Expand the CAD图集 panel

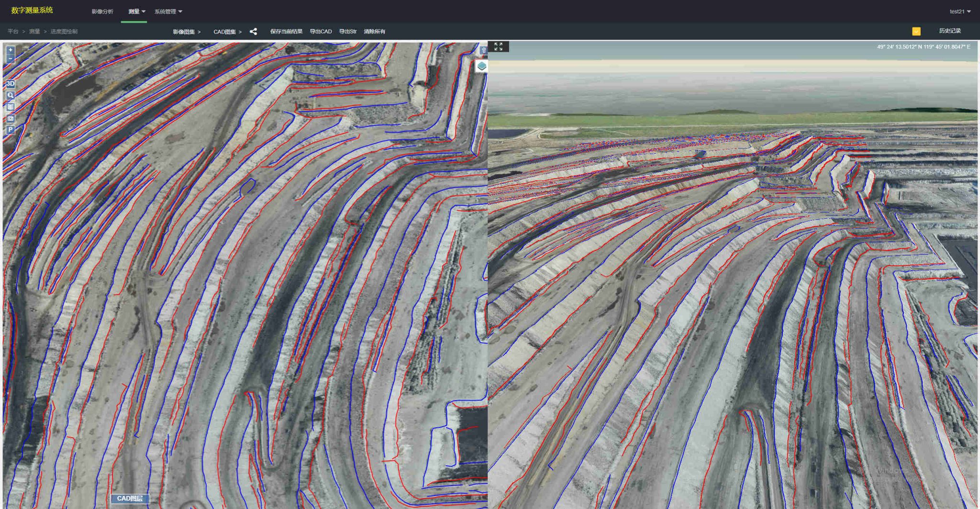227,32
